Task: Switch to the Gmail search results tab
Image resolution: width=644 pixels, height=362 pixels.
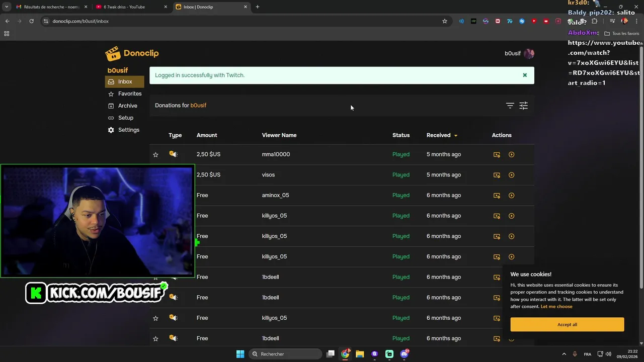Action: [x=51, y=7]
